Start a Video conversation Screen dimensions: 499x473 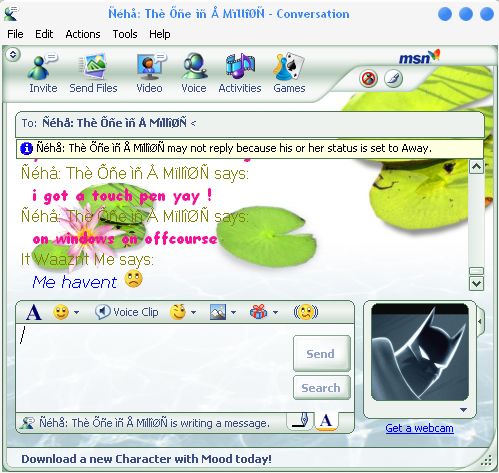[x=150, y=66]
